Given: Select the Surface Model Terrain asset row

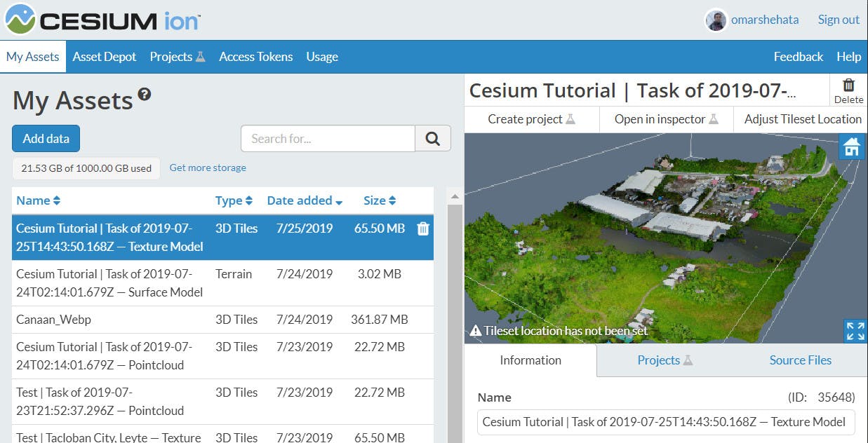Looking at the screenshot, I should pos(222,283).
